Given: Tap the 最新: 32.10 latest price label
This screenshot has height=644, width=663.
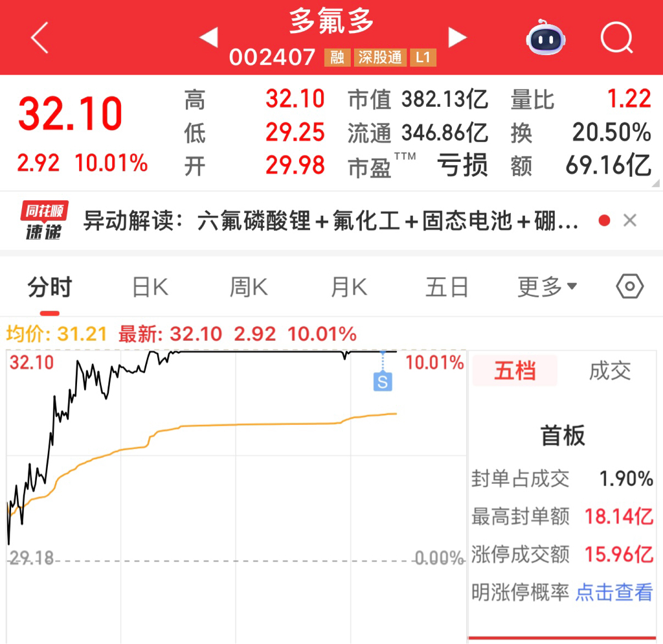Looking at the screenshot, I should pyautogui.click(x=170, y=334).
